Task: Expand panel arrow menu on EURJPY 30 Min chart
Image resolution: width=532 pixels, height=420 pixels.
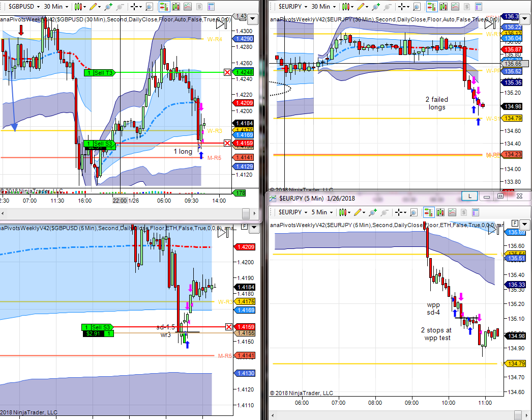Action: [524, 19]
